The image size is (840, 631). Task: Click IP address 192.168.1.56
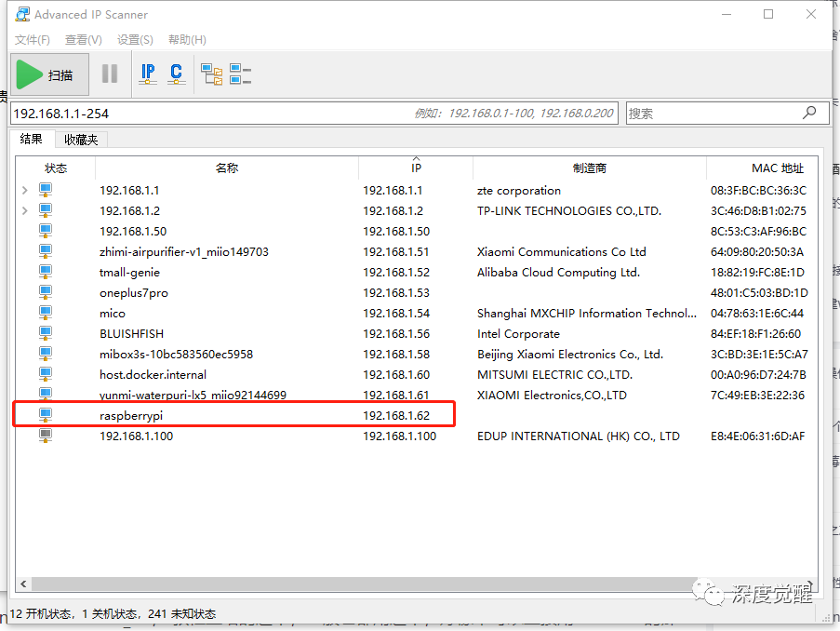pos(396,333)
